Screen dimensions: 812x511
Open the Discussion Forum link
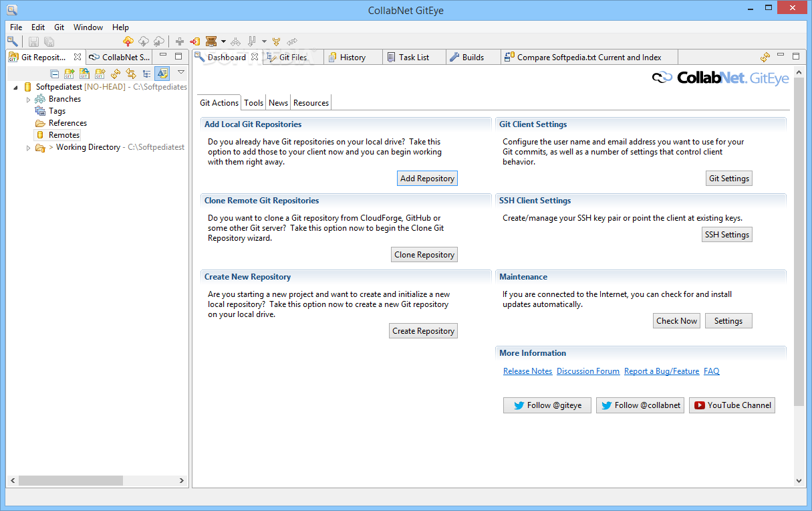point(588,371)
